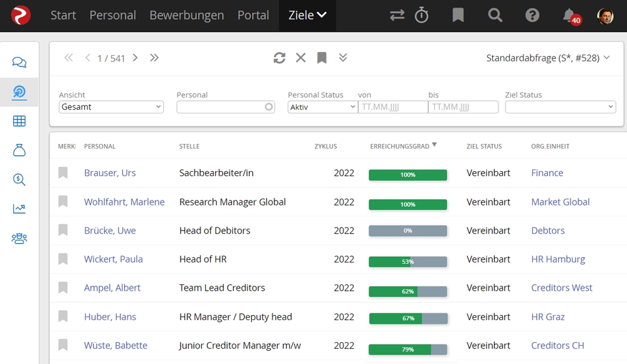Open the Ansicht dropdown set to Gesamt
The image size is (627, 364).
pyautogui.click(x=111, y=107)
